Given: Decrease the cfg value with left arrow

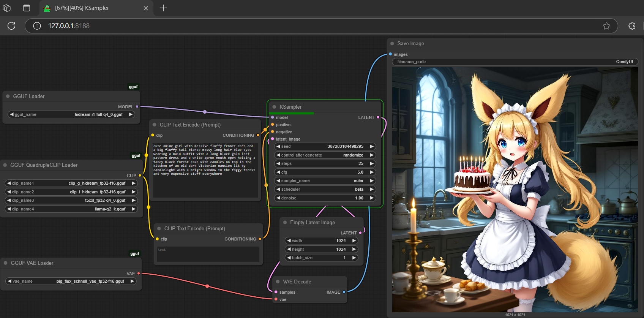Looking at the screenshot, I should (278, 172).
